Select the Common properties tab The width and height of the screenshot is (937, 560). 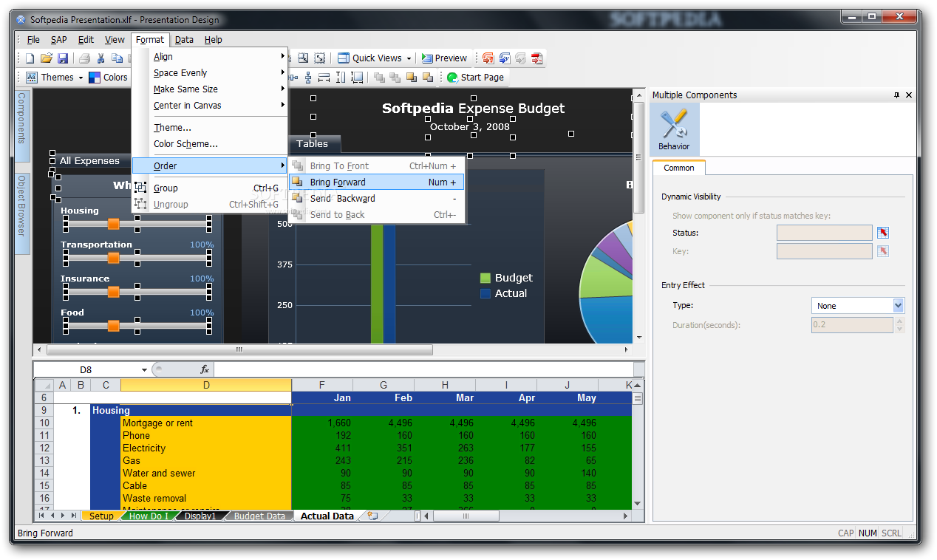coord(678,168)
